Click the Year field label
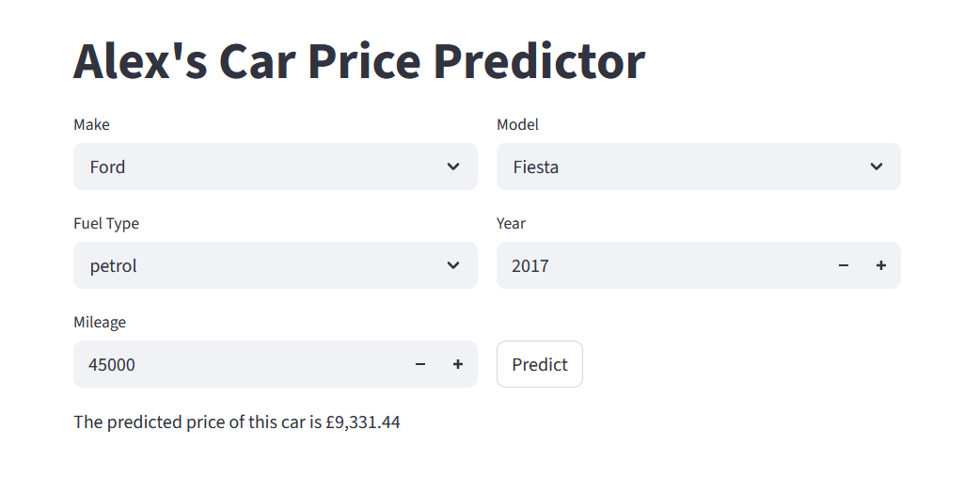Image resolution: width=980 pixels, height=477 pixels. pos(511,223)
